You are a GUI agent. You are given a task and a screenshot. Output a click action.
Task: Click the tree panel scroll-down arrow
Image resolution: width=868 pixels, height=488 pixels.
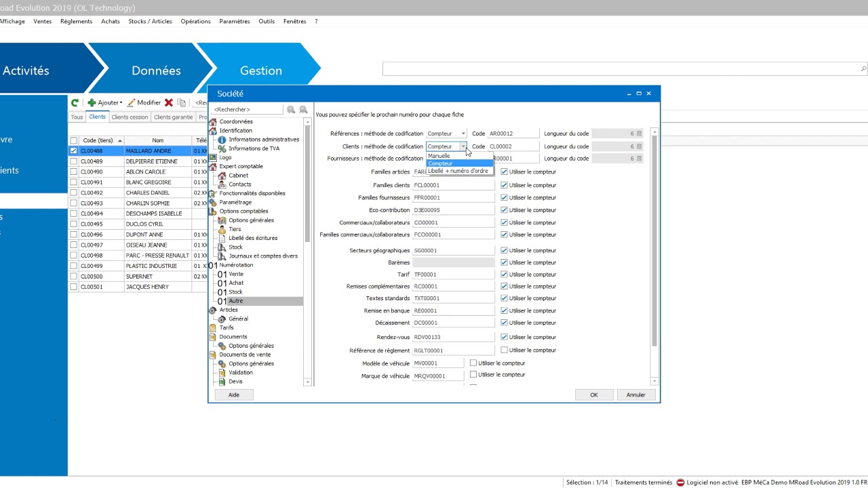(307, 382)
